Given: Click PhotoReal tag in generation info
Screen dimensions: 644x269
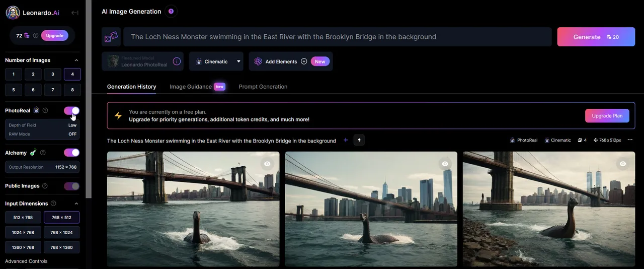Looking at the screenshot, I should click(x=524, y=140).
